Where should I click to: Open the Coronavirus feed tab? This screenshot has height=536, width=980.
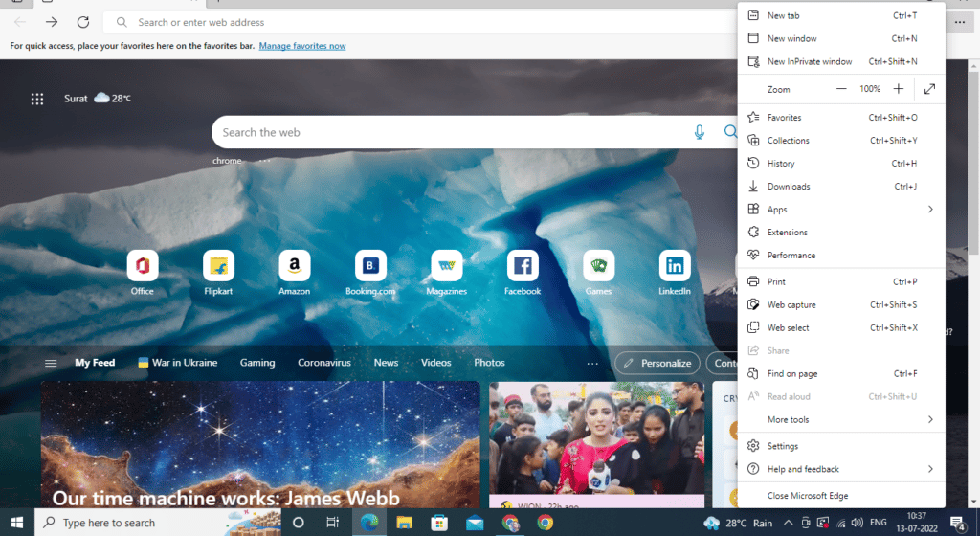324,363
